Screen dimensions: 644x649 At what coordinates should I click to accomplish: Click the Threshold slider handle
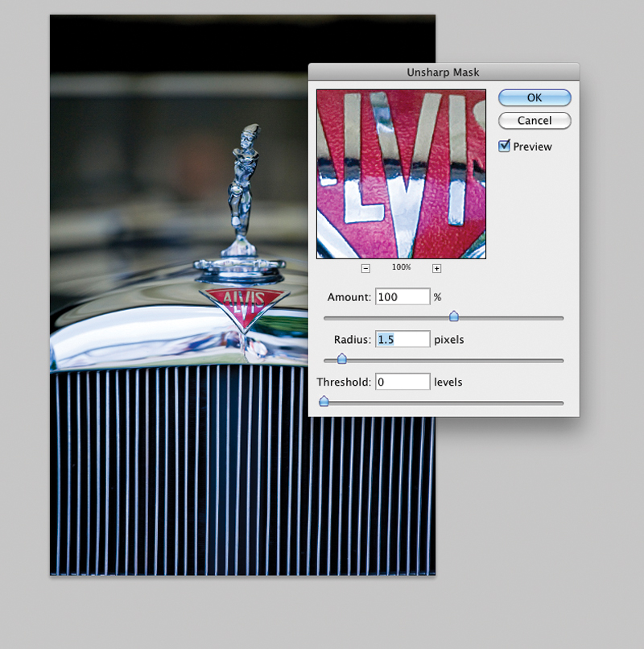click(324, 401)
